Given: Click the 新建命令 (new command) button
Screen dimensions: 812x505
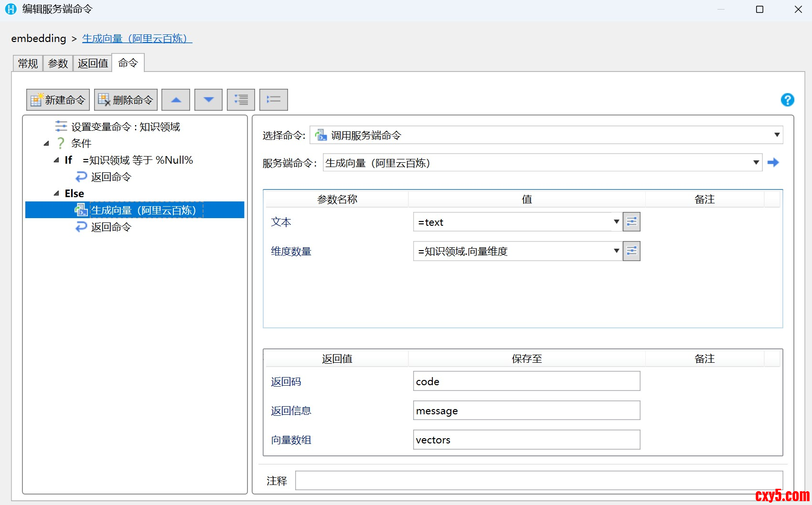Looking at the screenshot, I should [58, 100].
